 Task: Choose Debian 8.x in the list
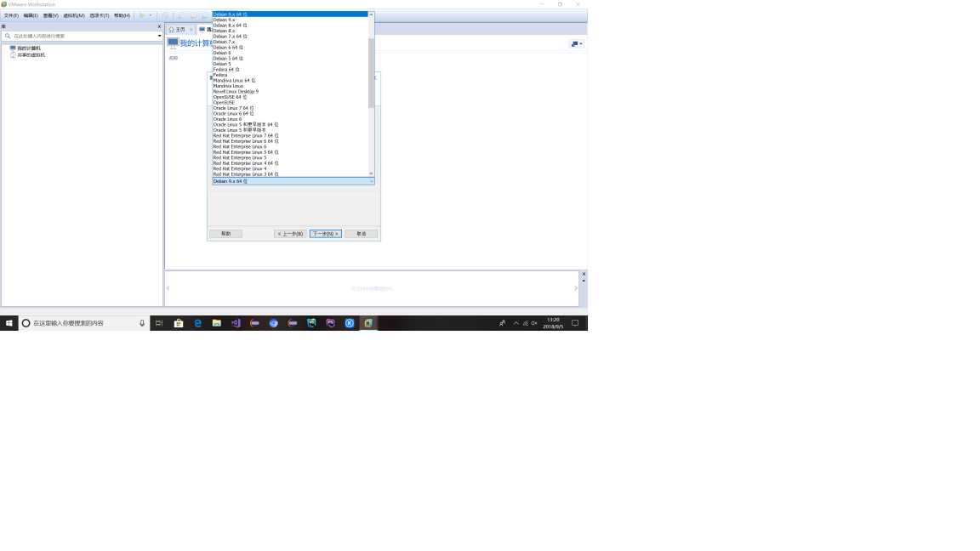[x=290, y=31]
